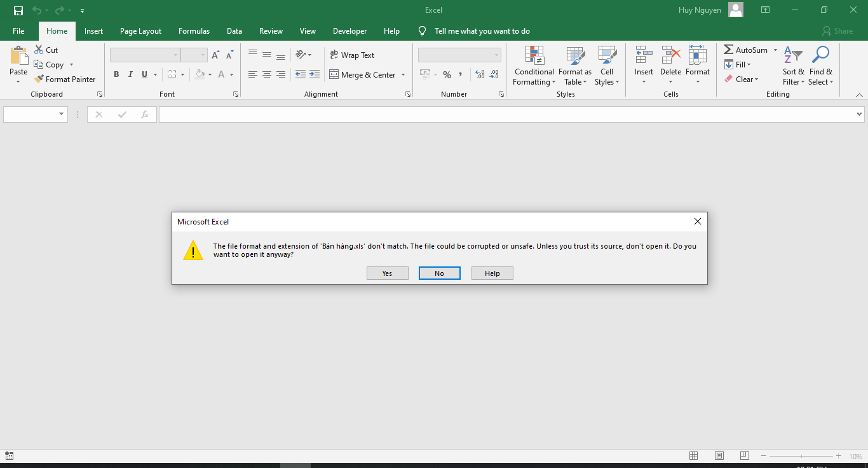868x468 pixels.
Task: Click the Sort & Filter icon
Action: point(793,56)
